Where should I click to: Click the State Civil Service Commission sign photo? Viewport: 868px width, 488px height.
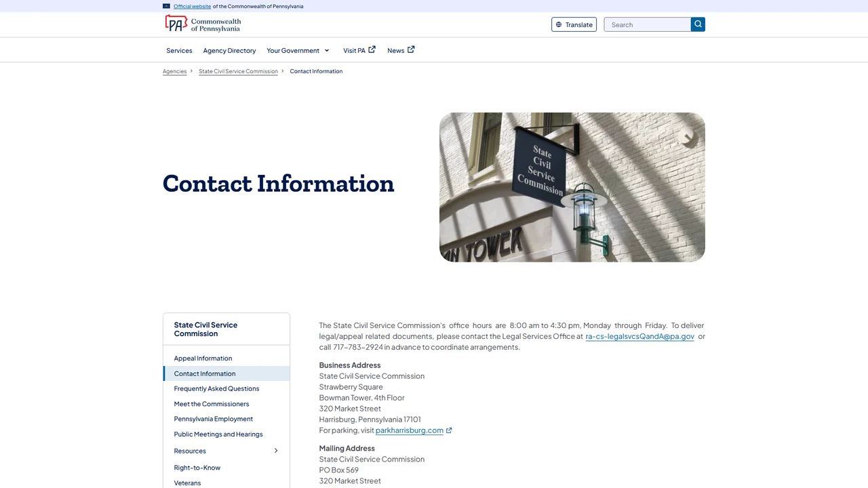point(572,187)
